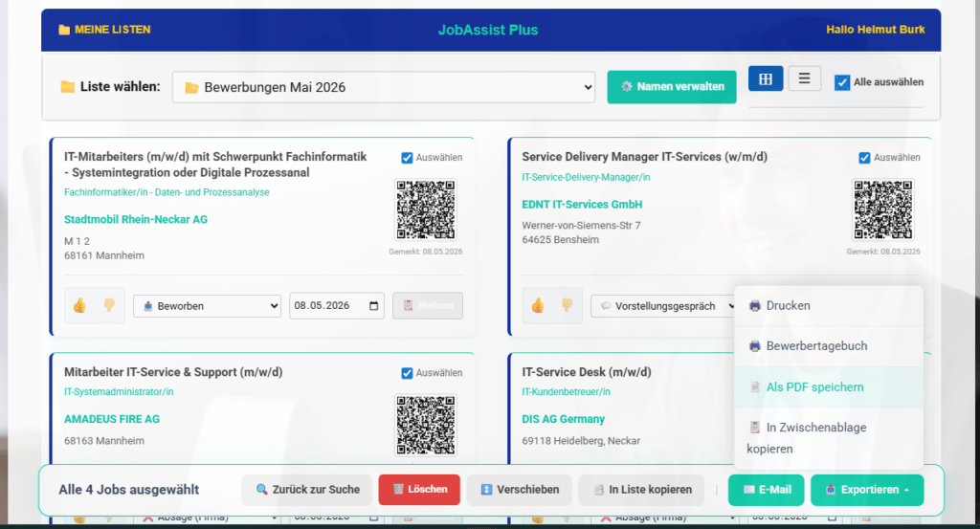Choose Als PDF speichern menu entry

pyautogui.click(x=829, y=387)
